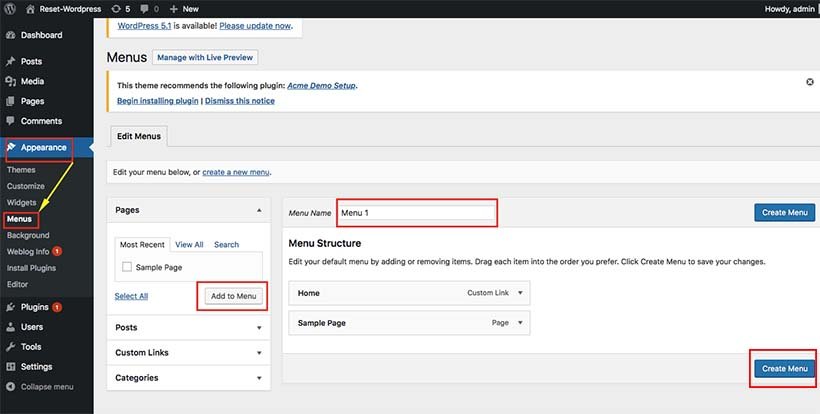Click the Tools wrench icon in sidebar
Image resolution: width=820 pixels, height=414 pixels.
10,347
